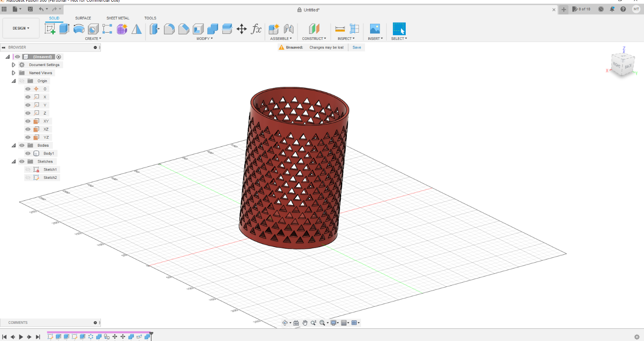Hide Body1 using its eye icon
Image resolution: width=644 pixels, height=341 pixels.
tap(28, 153)
